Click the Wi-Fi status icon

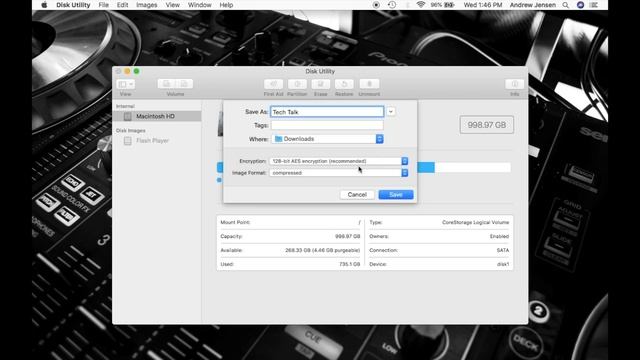420,5
